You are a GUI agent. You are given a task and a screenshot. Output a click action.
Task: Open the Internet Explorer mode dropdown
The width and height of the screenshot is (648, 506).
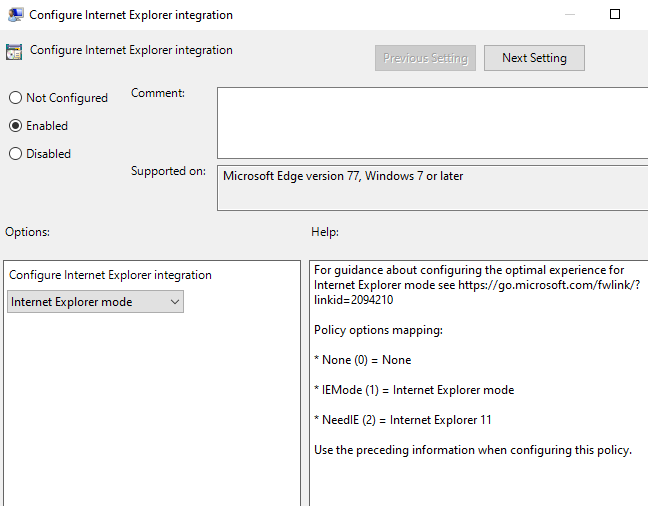[95, 302]
